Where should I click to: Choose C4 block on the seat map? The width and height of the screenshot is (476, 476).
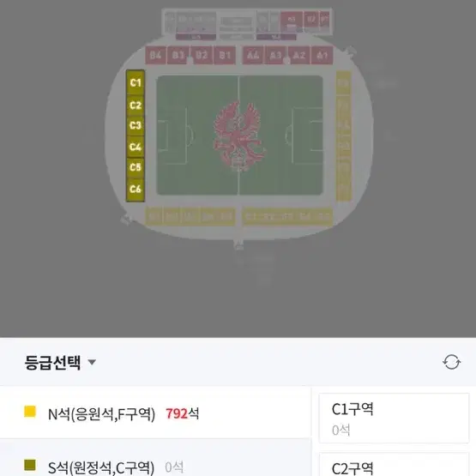tap(136, 147)
